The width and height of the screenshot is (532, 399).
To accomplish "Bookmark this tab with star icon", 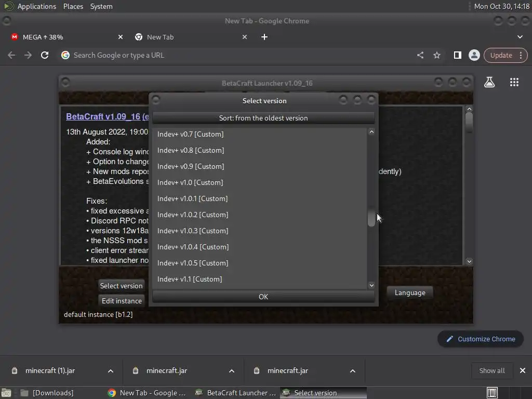I will 436,55.
